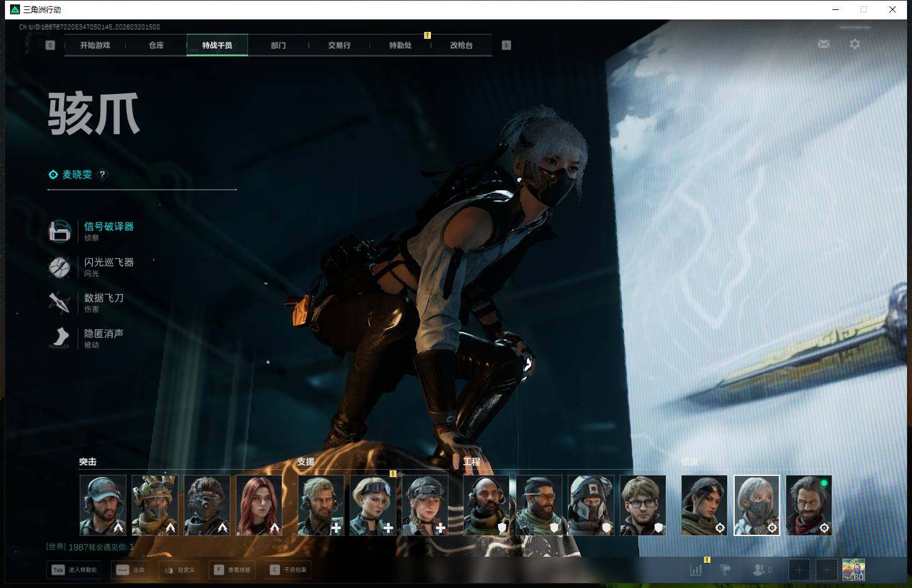Screen dimensions: 912x588
Task: Open the friends list icon showing 0
Action: [x=762, y=570]
